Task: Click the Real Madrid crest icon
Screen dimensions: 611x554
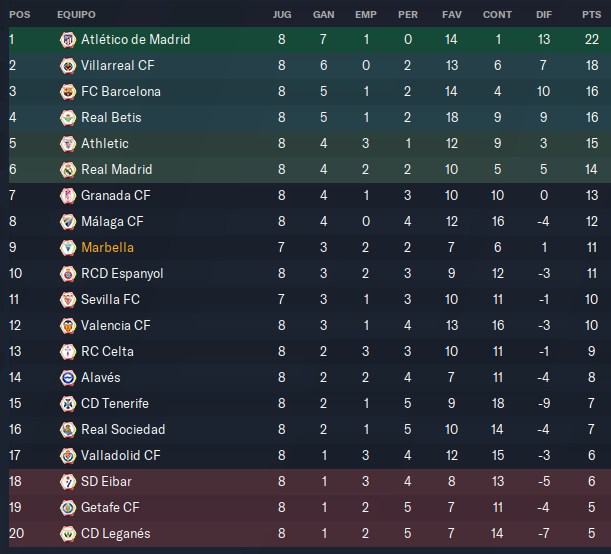Action: [x=68, y=170]
